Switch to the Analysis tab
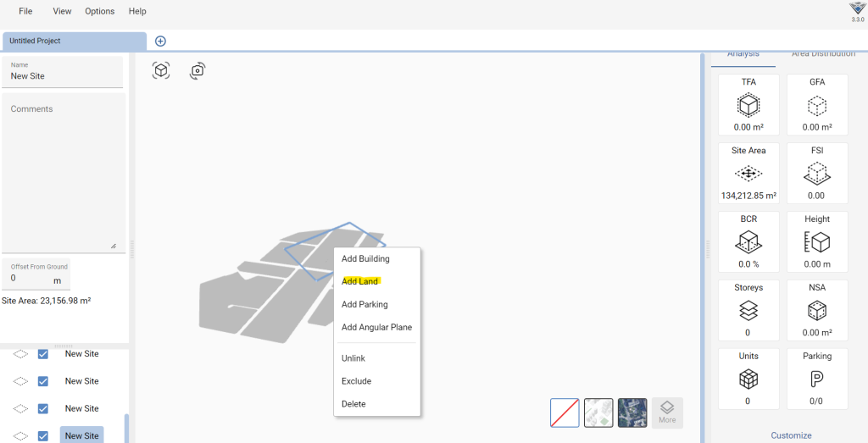Screen dimensions: 868x443 coord(743,55)
